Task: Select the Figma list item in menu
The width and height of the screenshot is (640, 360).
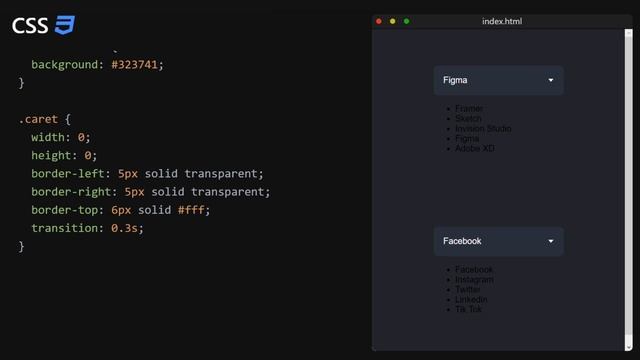Action: click(467, 138)
